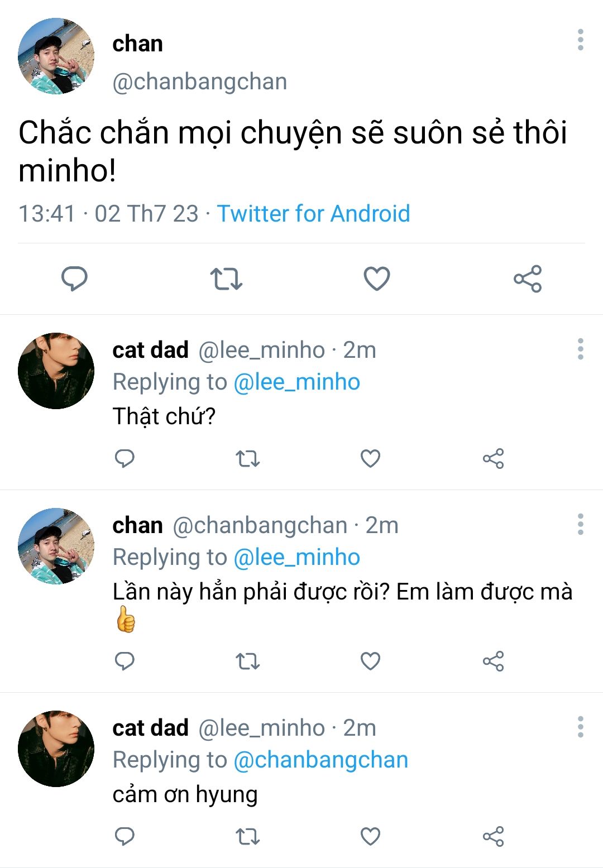Open cat dad's avatar on 'Thật chứ?' reply
The height and width of the screenshot is (868, 603).
[56, 371]
